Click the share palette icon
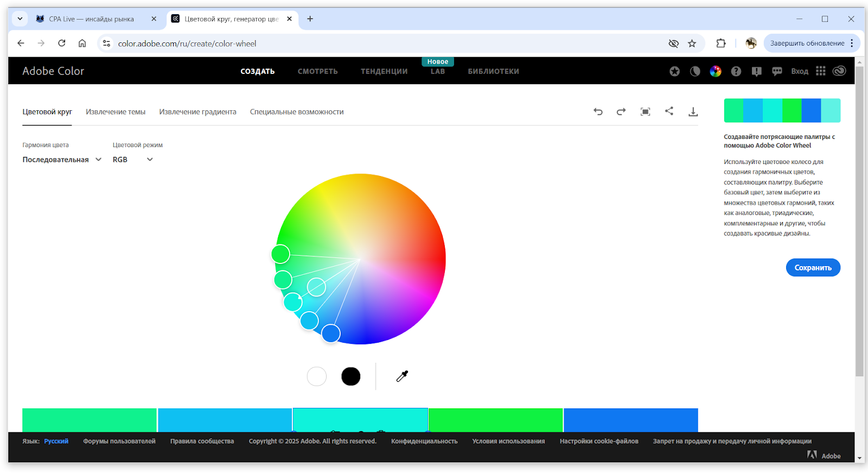Viewport: 868px width, 473px height. pos(669,111)
